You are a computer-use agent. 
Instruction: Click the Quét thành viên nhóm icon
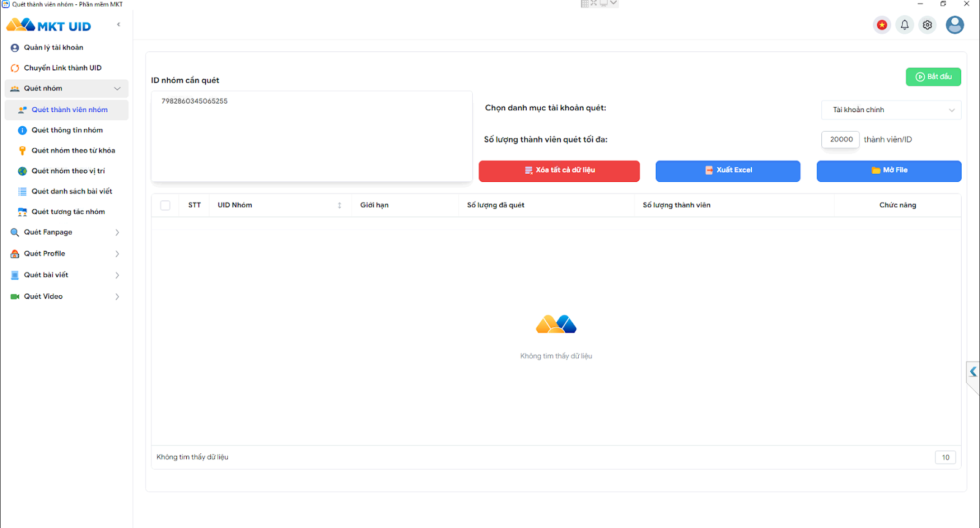tap(23, 110)
